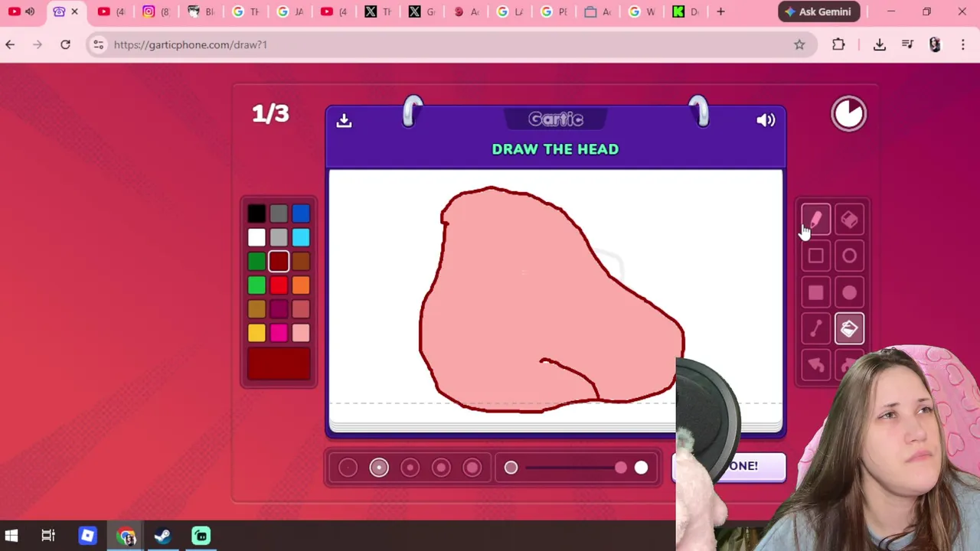Pick the dark magenta color swatch
This screenshot has height=551, width=980.
279,309
